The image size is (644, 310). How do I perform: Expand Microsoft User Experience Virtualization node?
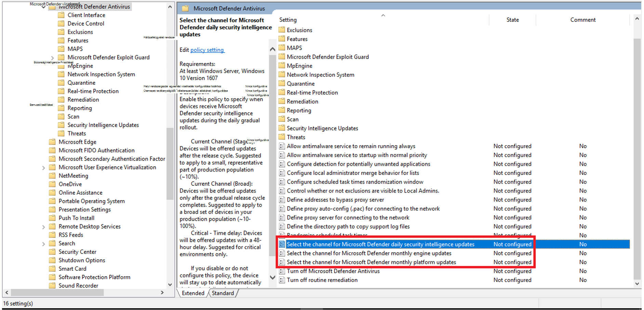point(43,168)
